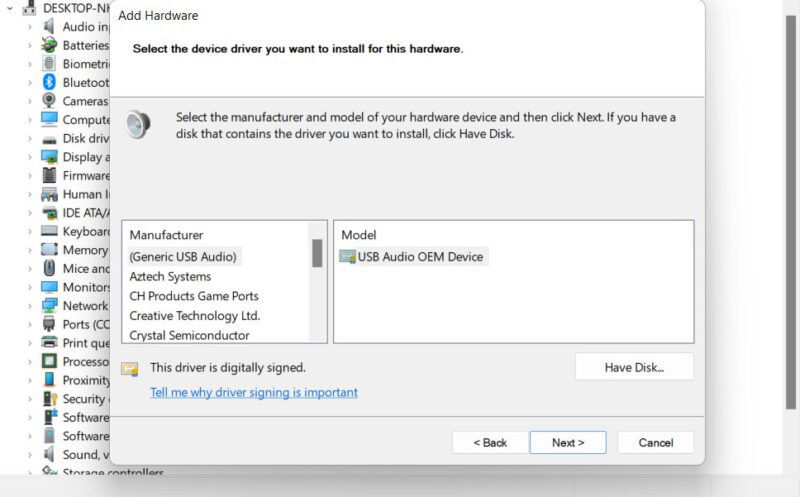Click the Mice and pointing devices icon
This screenshot has width=800, height=497.
coord(49,268)
